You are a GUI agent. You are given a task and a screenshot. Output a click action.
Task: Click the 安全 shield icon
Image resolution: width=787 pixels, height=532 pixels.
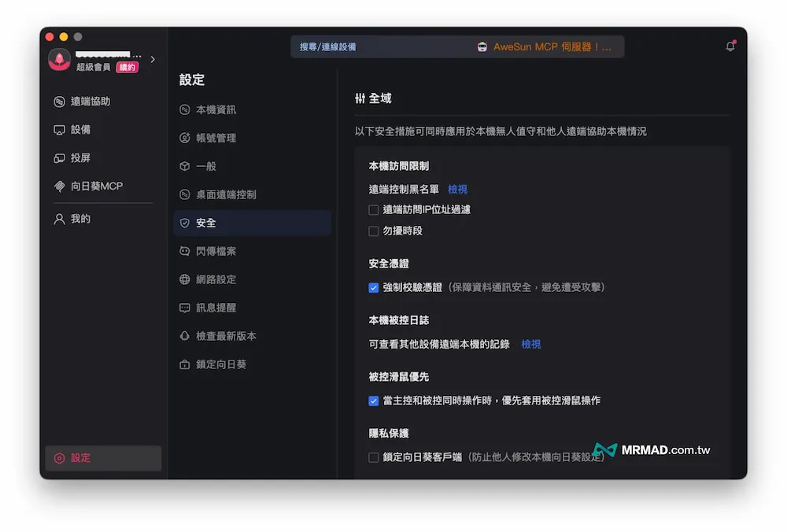pyautogui.click(x=185, y=223)
